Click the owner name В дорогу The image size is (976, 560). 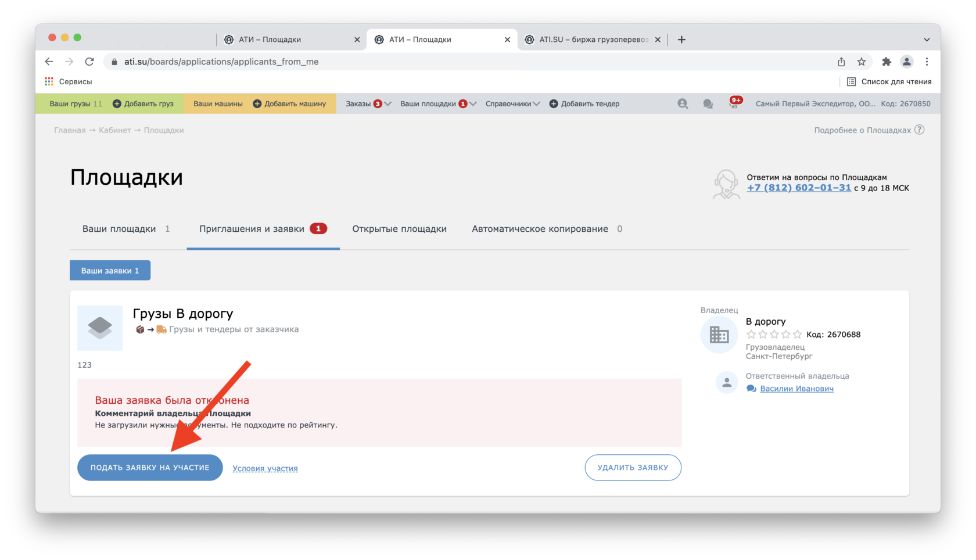click(766, 321)
